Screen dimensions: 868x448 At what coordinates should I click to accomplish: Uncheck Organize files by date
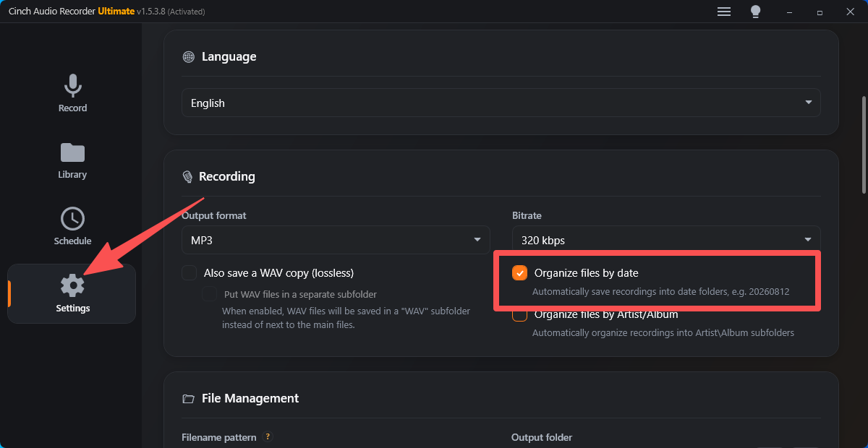[x=519, y=273]
